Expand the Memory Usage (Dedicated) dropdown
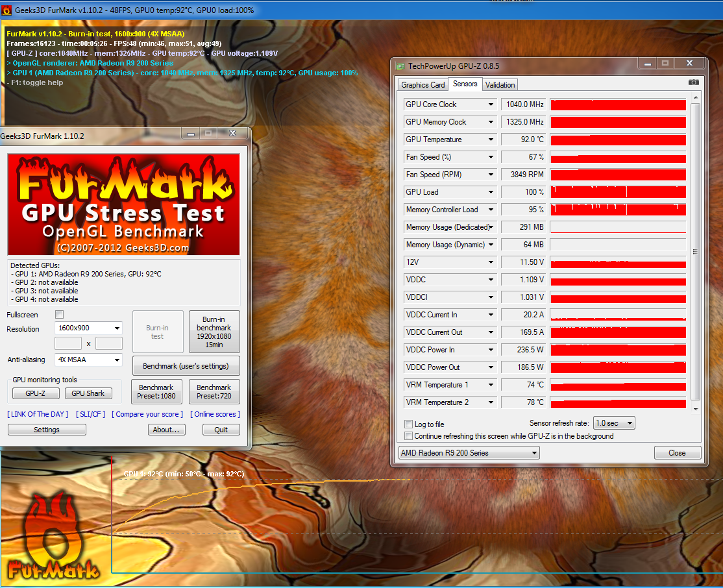 491,227
